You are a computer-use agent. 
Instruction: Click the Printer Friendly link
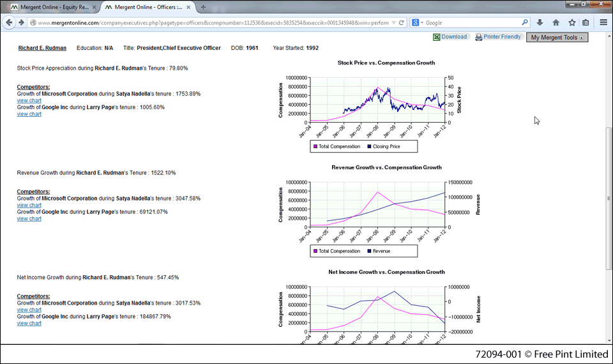click(x=502, y=37)
